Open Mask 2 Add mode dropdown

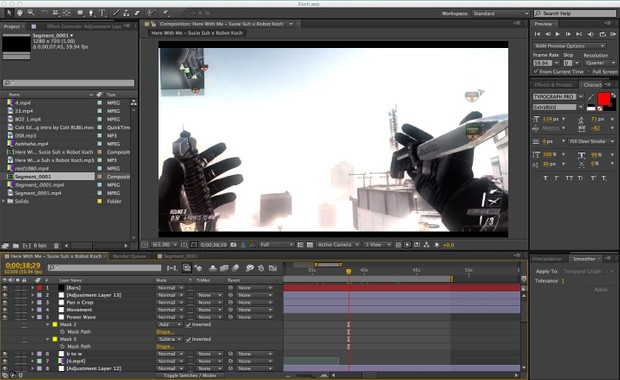170,325
